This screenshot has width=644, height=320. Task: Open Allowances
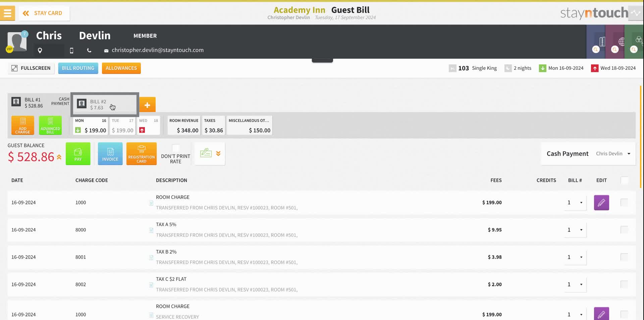pos(121,68)
